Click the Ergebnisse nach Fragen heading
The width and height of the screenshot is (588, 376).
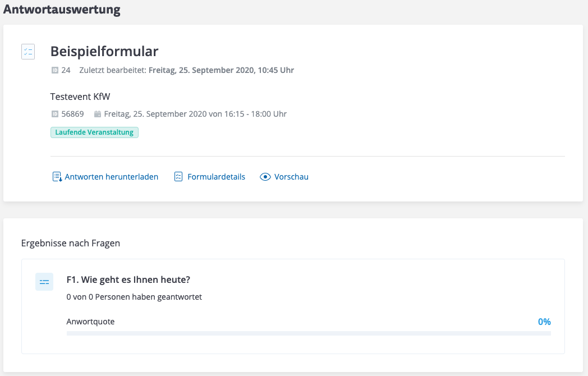point(71,244)
